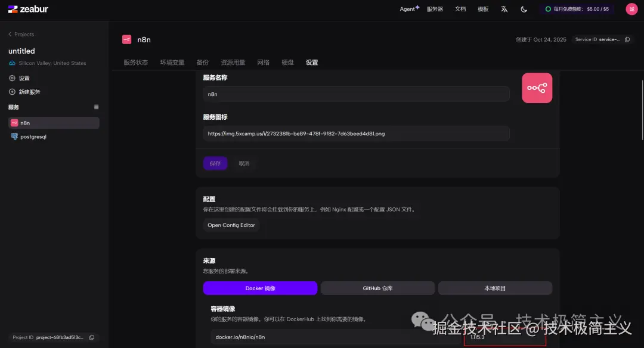644x348 pixels.
Task: Open language switcher icon in top bar
Action: tap(504, 9)
